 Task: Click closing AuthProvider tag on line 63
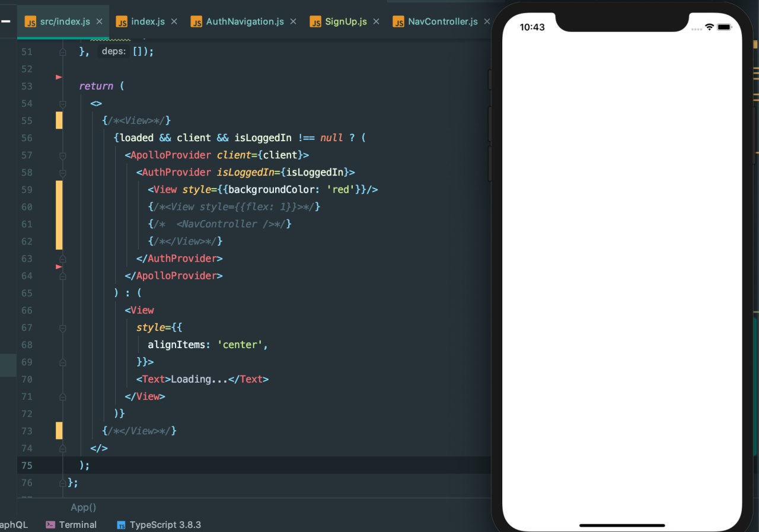(180, 259)
